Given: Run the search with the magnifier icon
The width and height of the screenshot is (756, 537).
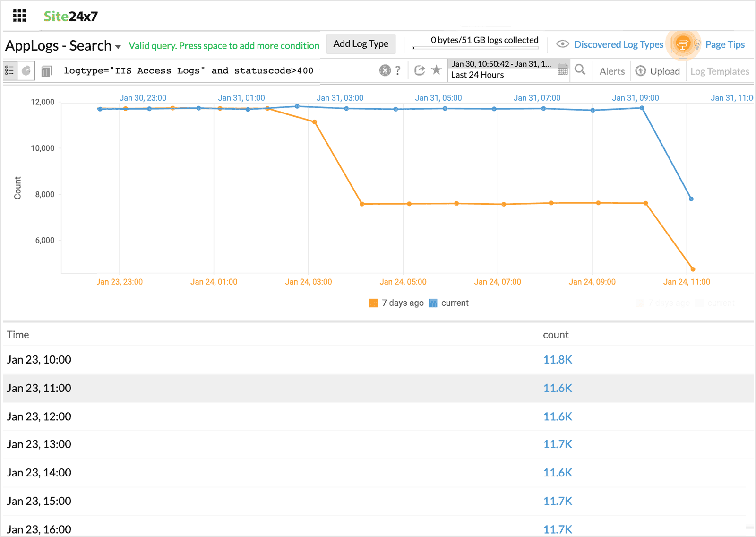Looking at the screenshot, I should 581,70.
